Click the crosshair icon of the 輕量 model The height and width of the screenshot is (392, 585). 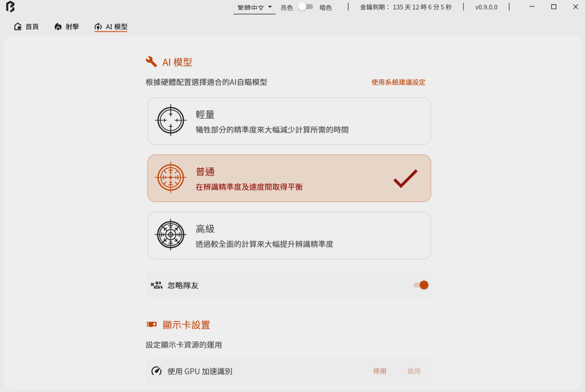171,120
